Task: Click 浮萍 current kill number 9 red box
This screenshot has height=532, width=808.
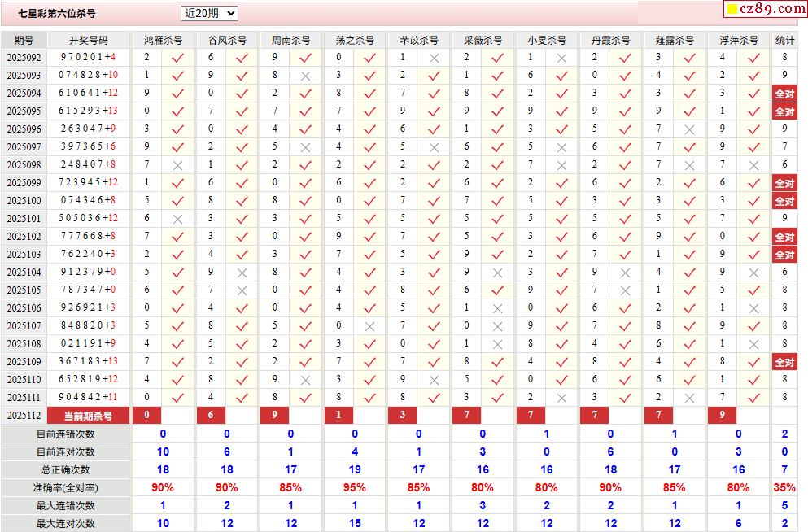Action: tap(722, 415)
